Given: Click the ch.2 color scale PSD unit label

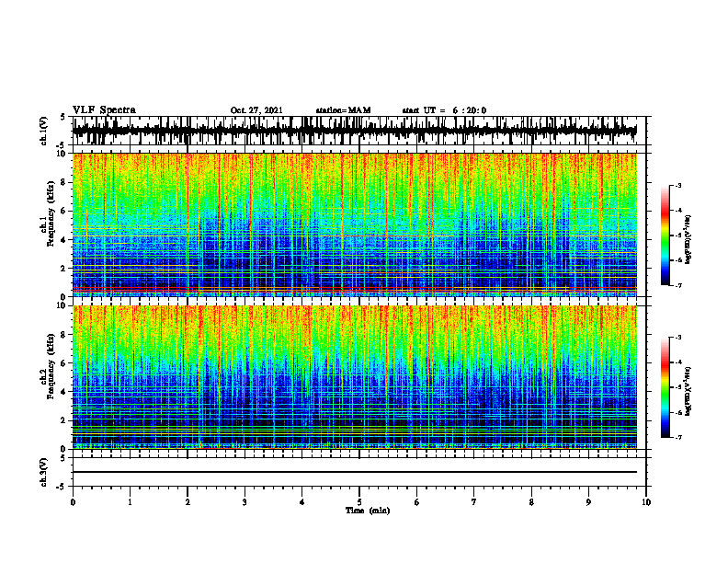Looking at the screenshot, I should pyautogui.click(x=688, y=392).
